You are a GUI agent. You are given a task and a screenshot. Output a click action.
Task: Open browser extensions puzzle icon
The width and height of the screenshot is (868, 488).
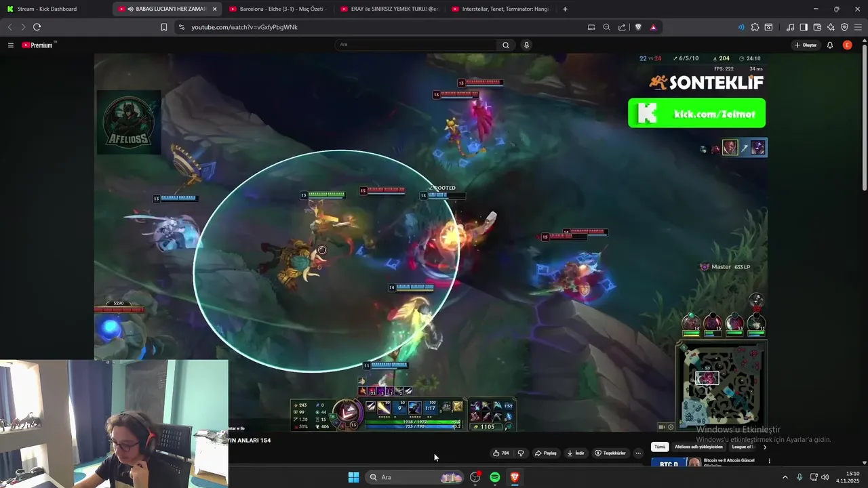(x=755, y=27)
